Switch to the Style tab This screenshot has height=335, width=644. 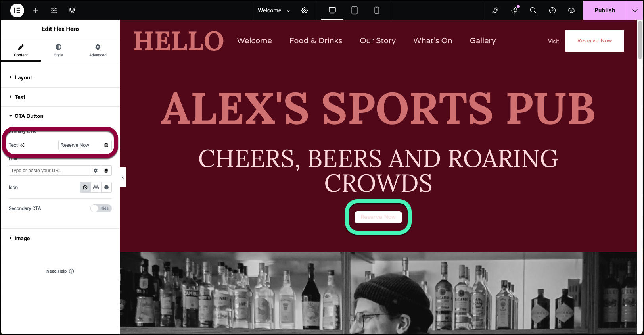pos(59,50)
